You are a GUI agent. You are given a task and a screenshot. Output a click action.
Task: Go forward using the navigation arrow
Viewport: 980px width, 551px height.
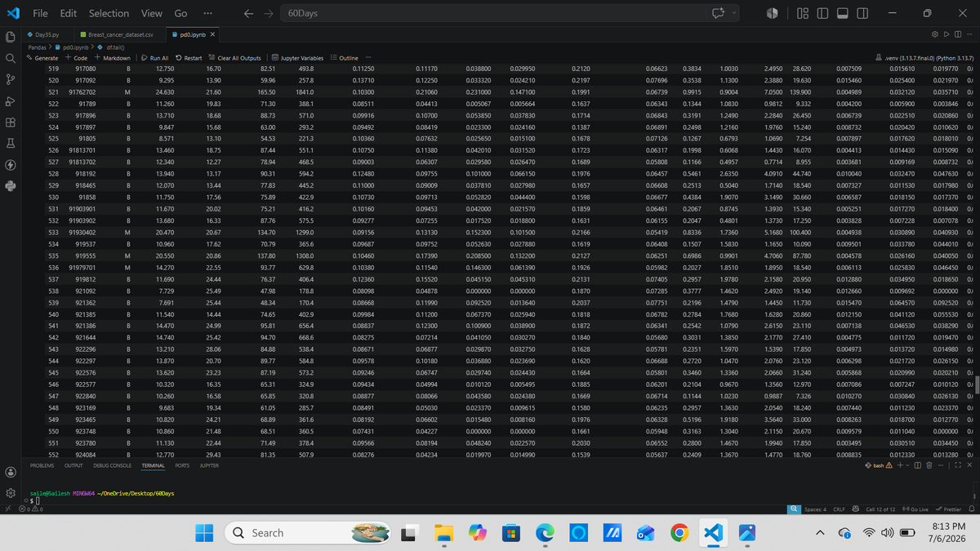click(270, 13)
